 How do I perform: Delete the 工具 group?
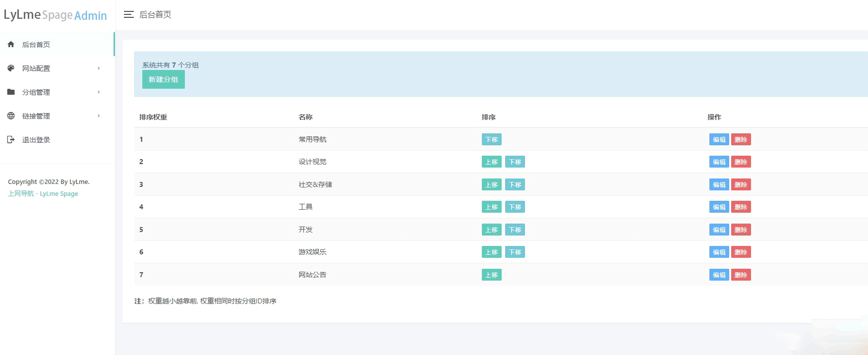pyautogui.click(x=741, y=207)
